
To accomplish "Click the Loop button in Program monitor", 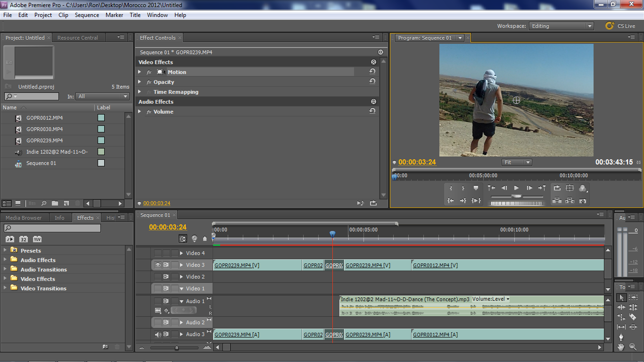I will (557, 188).
